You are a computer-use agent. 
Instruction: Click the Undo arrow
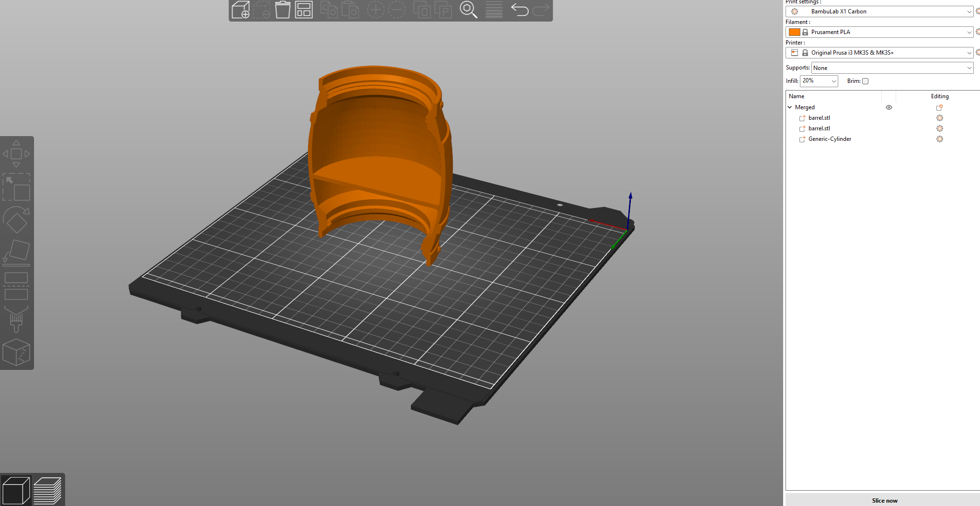pyautogui.click(x=520, y=10)
